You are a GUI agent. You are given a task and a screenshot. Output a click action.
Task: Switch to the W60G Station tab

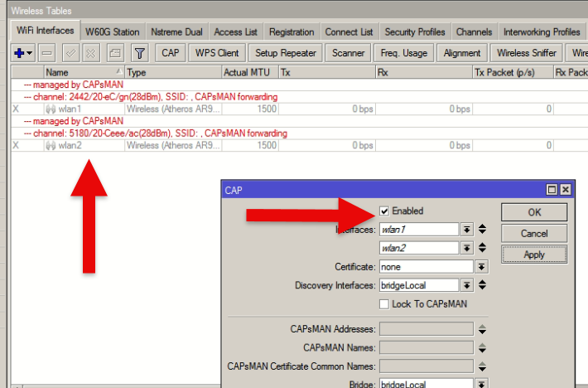tap(112, 32)
